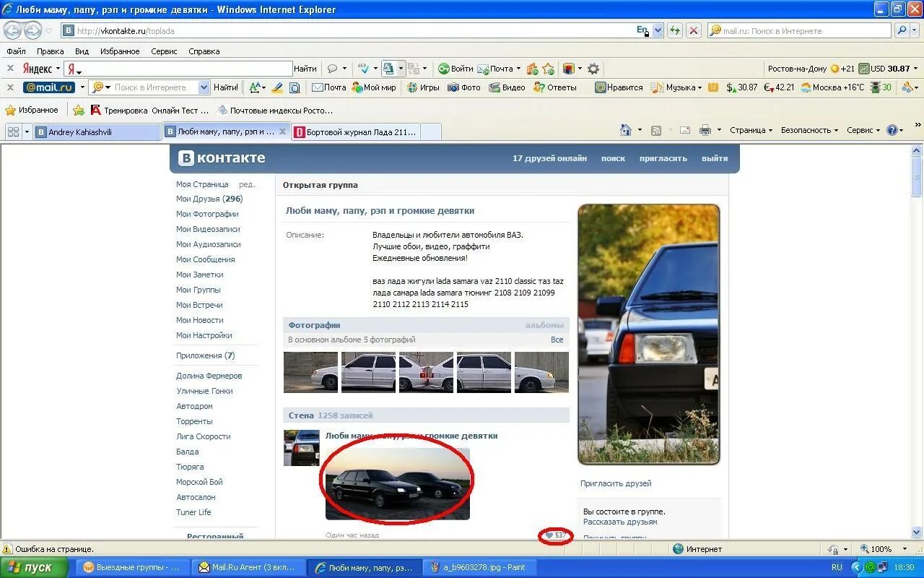Click the Yandex search input field
This screenshot has width=924, height=578.
point(183,69)
